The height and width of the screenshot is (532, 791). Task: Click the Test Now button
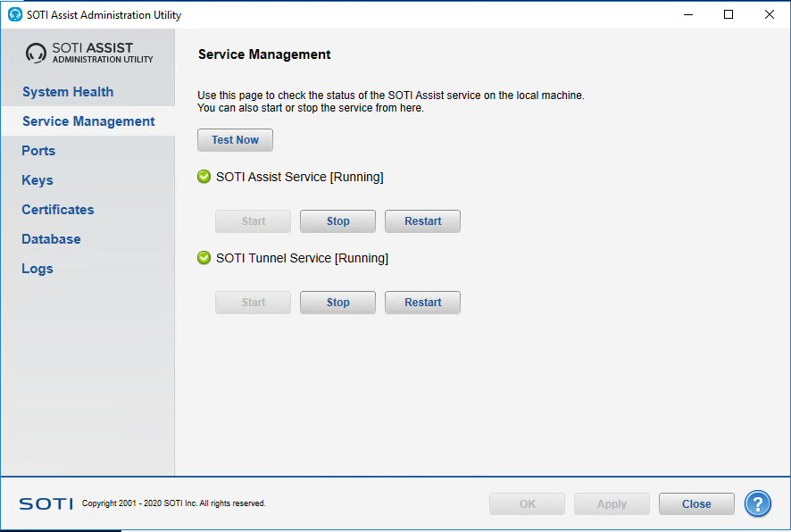tap(235, 140)
